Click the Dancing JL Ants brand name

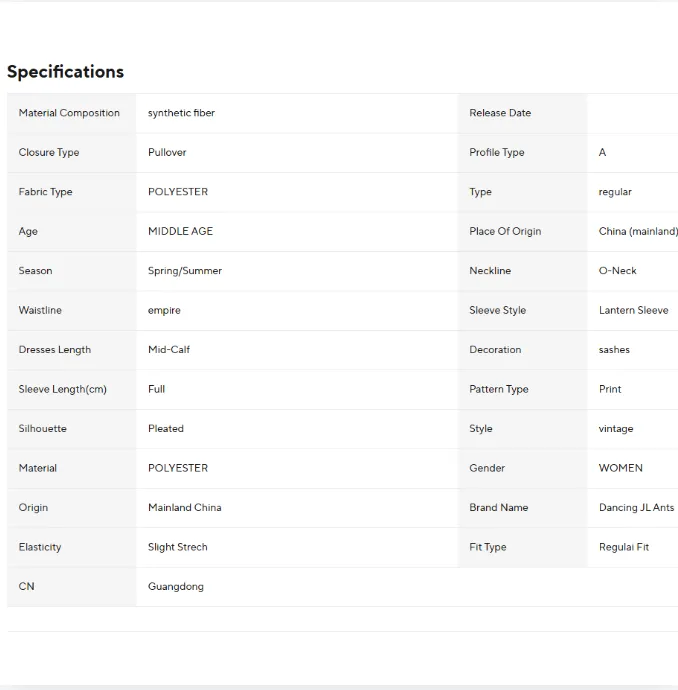coord(637,507)
